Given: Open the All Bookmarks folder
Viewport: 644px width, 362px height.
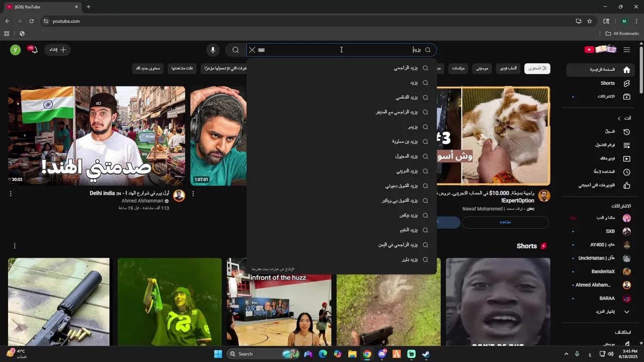Looking at the screenshot, I should click(x=622, y=34).
